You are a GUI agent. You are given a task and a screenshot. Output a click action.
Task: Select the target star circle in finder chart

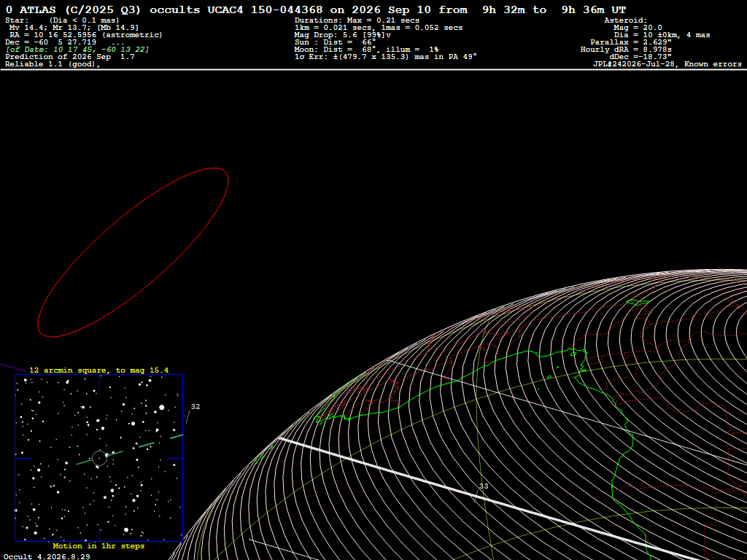point(99,458)
